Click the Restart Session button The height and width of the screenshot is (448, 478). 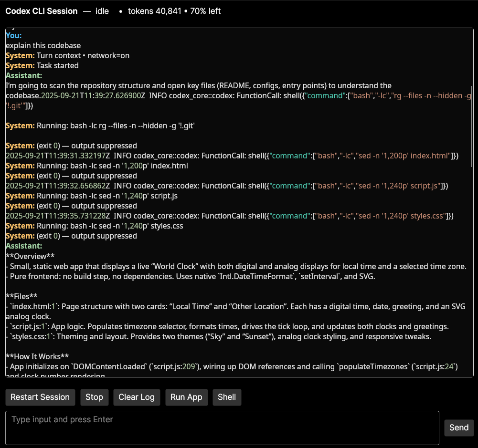pos(40,397)
